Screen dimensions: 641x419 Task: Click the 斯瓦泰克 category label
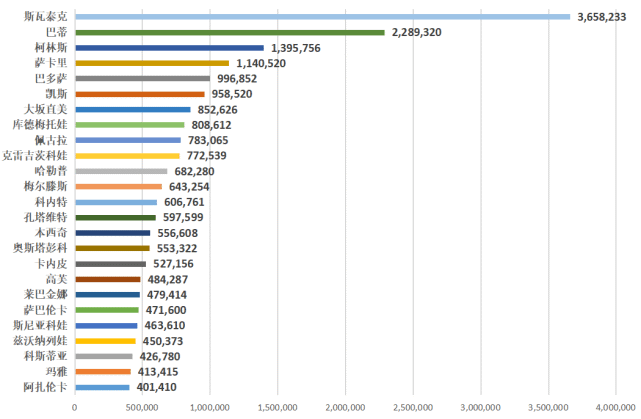pyautogui.click(x=45, y=17)
